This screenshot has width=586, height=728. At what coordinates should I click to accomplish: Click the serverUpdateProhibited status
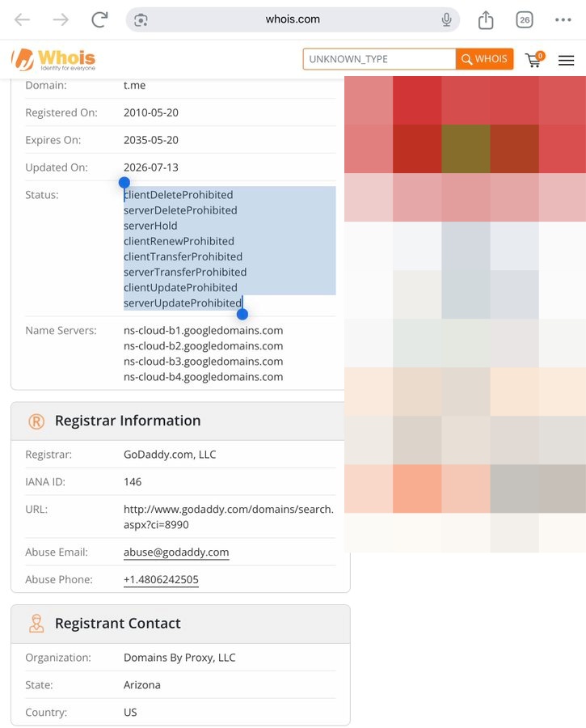coord(183,303)
